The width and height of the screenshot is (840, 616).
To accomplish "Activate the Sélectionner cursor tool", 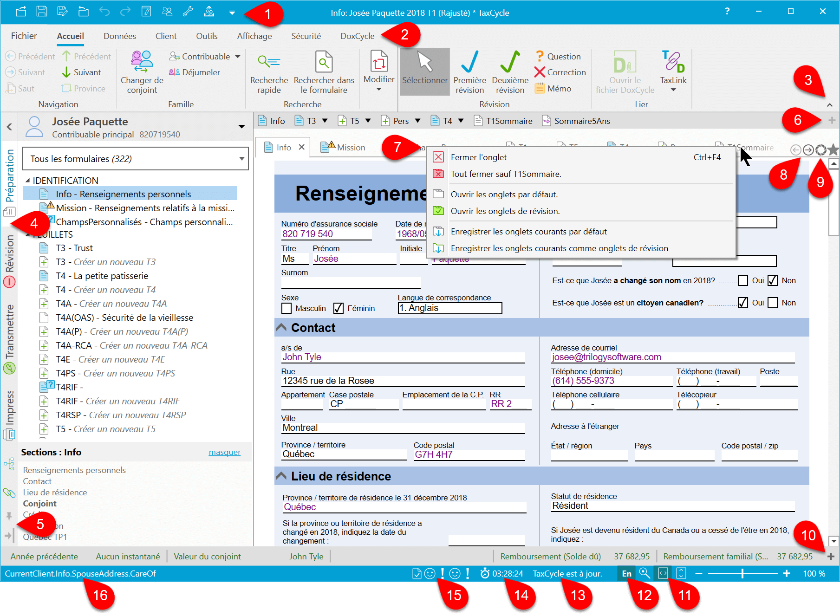I will click(x=425, y=72).
